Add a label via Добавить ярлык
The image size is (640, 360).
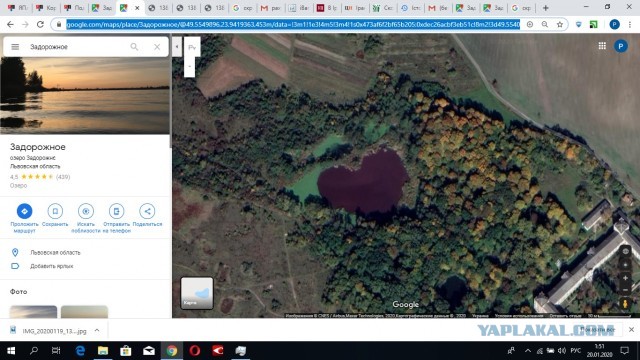point(85,266)
